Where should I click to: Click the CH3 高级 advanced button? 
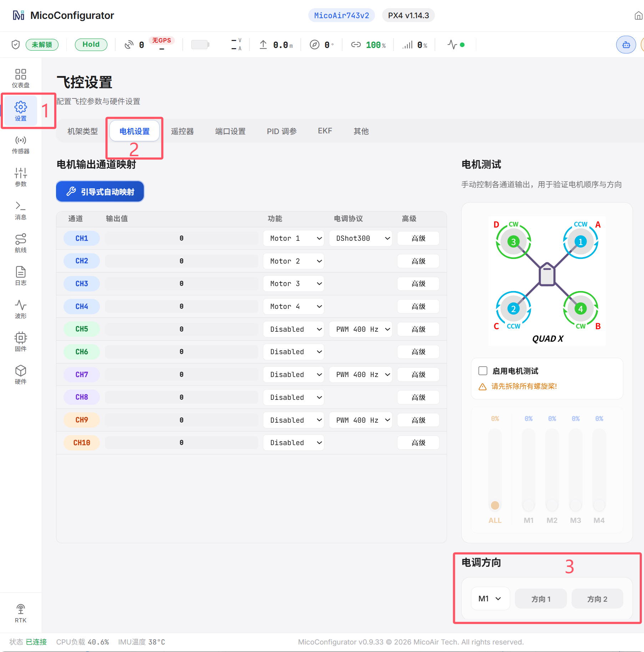point(418,284)
